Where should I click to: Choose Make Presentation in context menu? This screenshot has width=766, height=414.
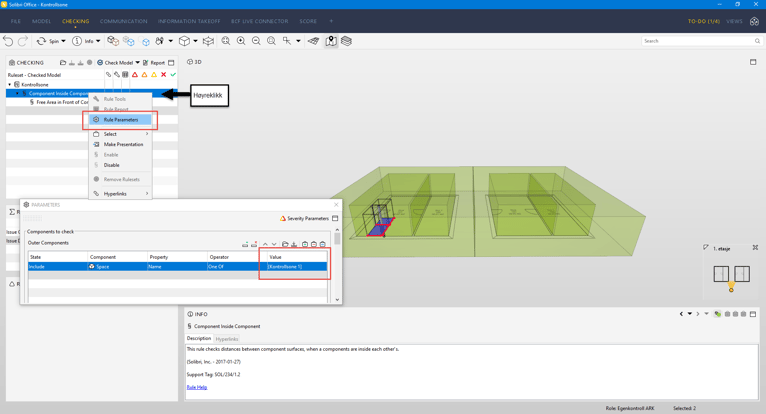[x=120, y=144]
